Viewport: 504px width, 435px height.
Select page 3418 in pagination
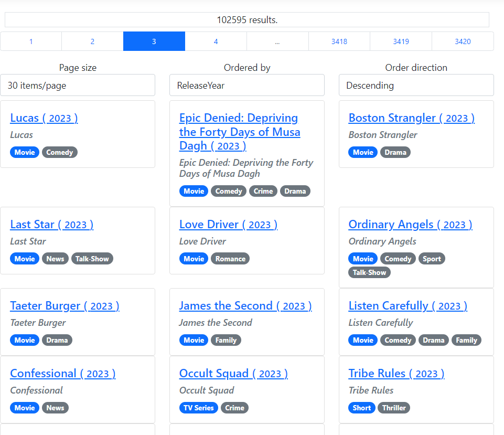coord(339,41)
